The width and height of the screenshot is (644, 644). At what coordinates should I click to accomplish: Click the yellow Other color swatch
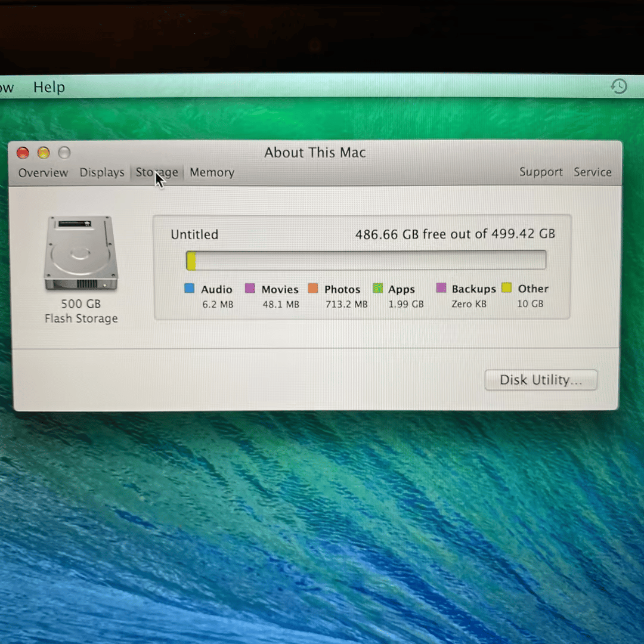click(x=506, y=287)
